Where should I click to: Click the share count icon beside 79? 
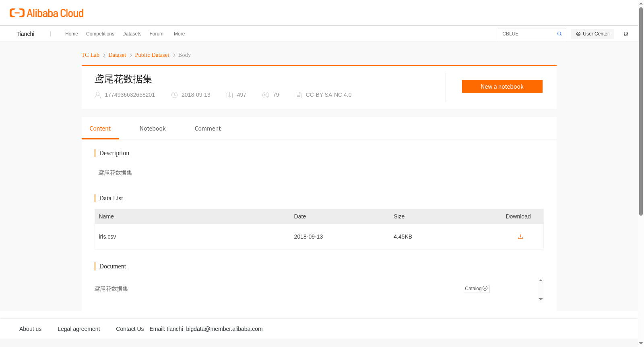click(x=266, y=95)
